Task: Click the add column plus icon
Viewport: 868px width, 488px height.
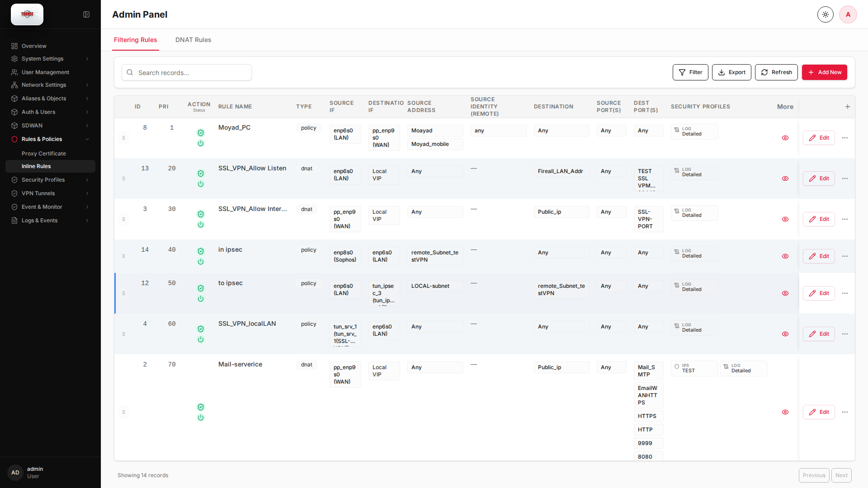Action: tap(848, 107)
